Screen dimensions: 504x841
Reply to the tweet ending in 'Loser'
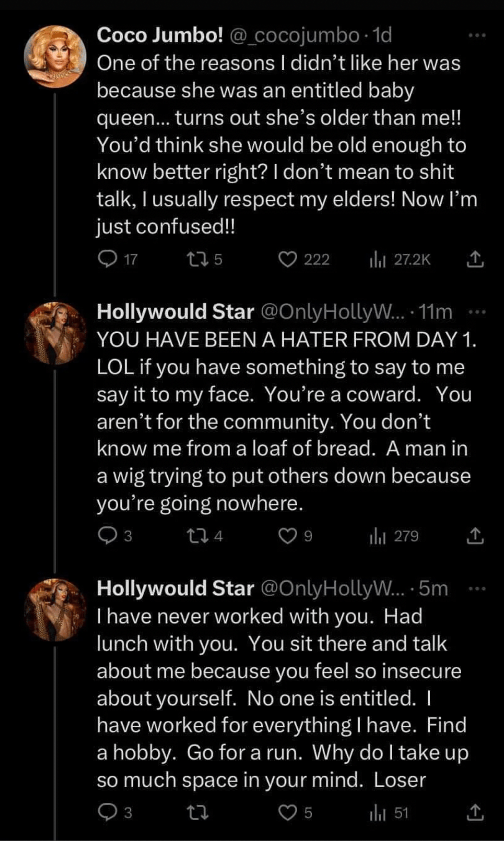pyautogui.click(x=107, y=813)
